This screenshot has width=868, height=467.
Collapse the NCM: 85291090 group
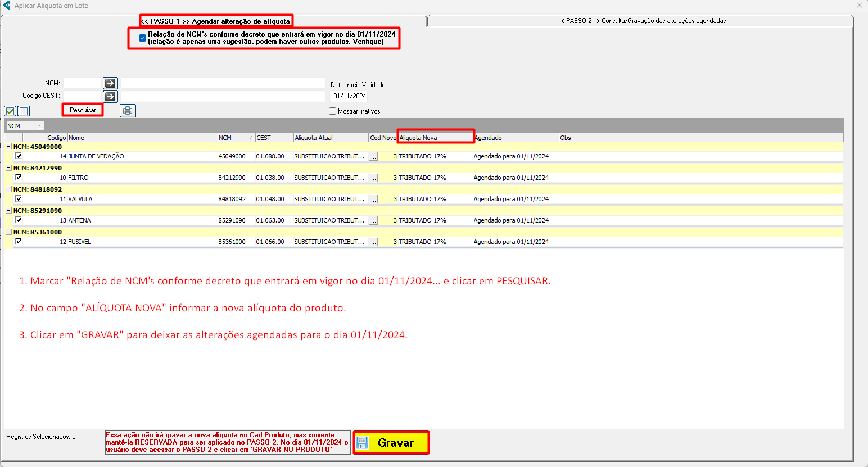click(x=8, y=211)
